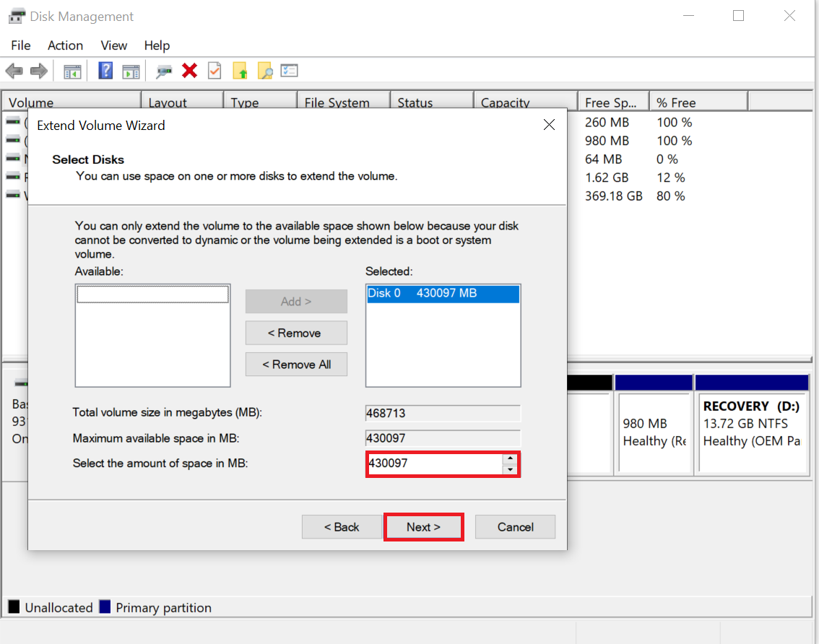Viewport: 819px width, 644px height.
Task: Click inside the space amount input field
Action: tap(426, 464)
